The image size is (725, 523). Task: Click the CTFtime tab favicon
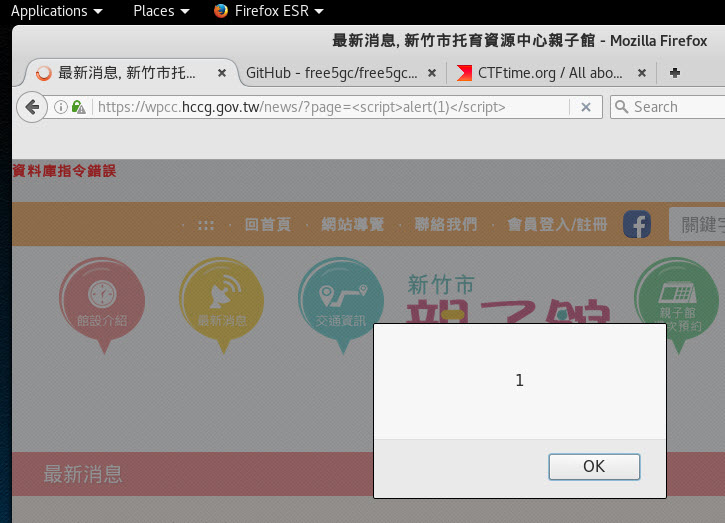coord(464,73)
